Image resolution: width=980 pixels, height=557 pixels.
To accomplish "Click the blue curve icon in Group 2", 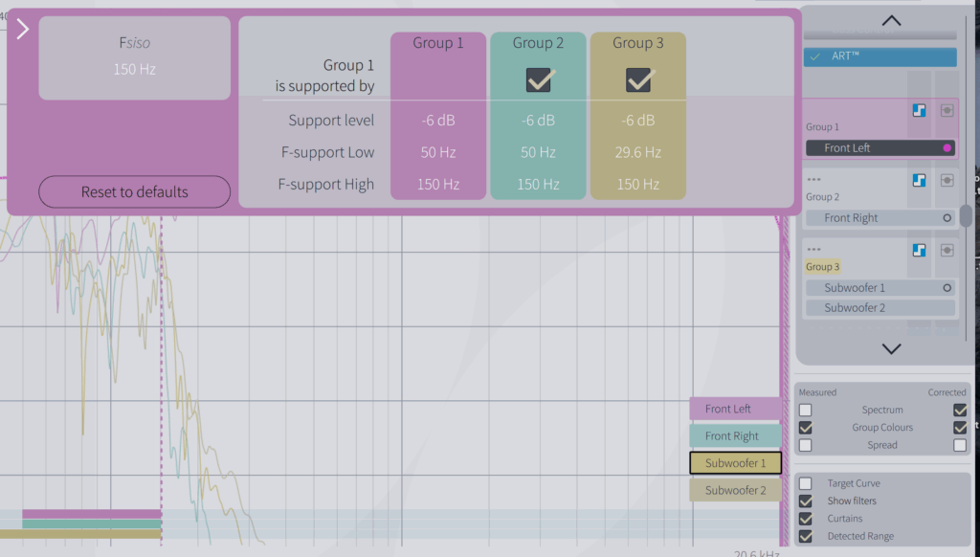I will [919, 180].
